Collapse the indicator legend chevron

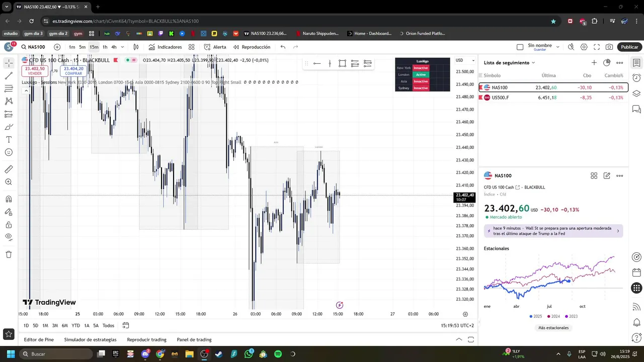tap(25, 91)
